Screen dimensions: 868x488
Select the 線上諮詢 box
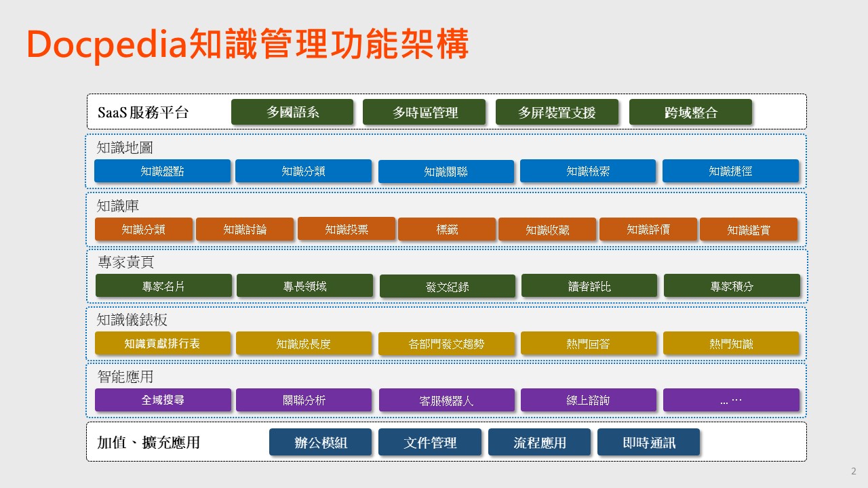[589, 400]
